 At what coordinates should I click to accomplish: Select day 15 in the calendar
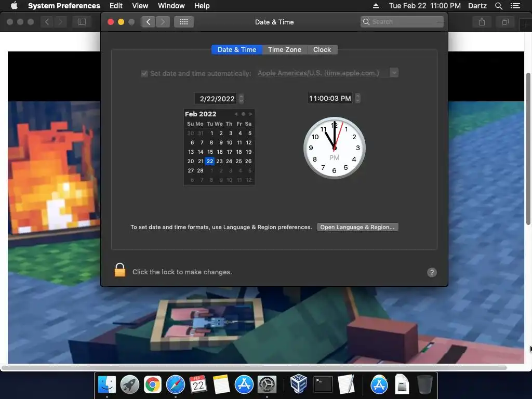click(x=210, y=152)
